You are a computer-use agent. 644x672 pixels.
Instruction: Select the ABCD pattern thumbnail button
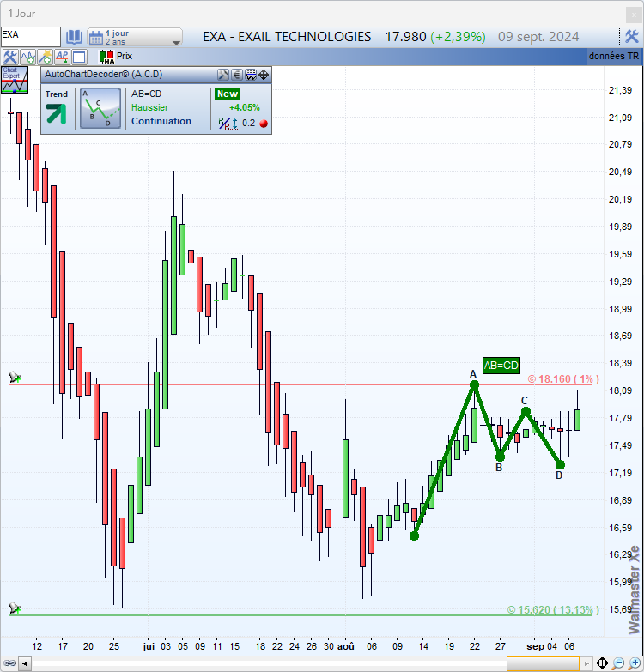100,108
